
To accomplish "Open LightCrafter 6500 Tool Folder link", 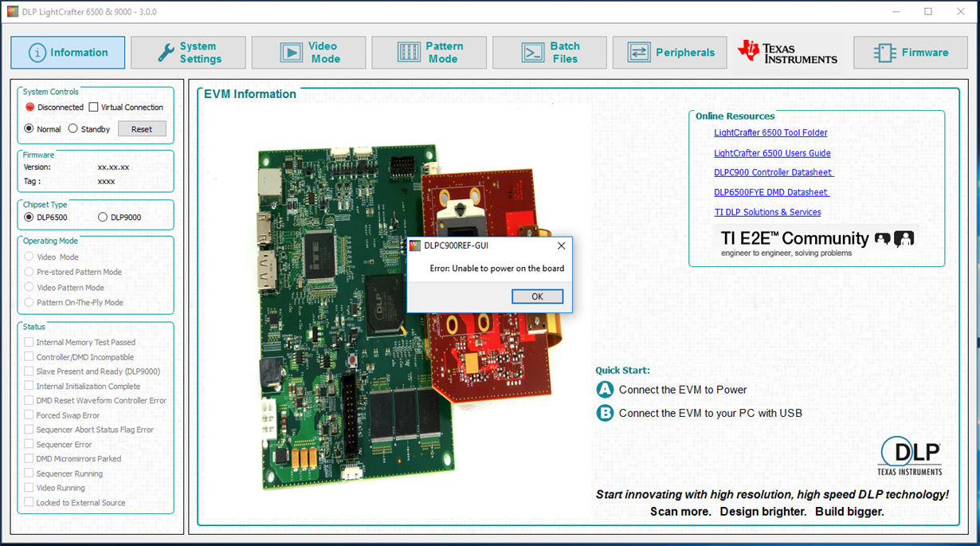I will click(x=770, y=133).
